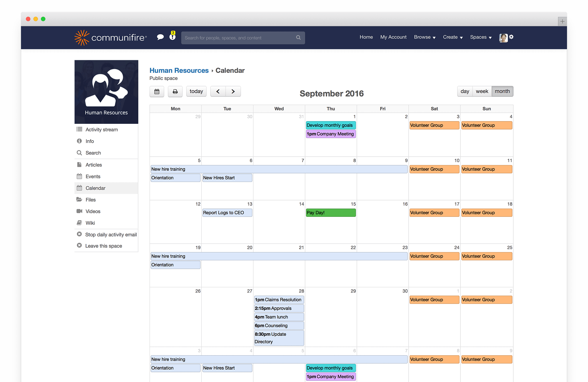Image resolution: width=588 pixels, height=382 pixels.
Task: Open the chat messages icon
Action: (161, 37)
